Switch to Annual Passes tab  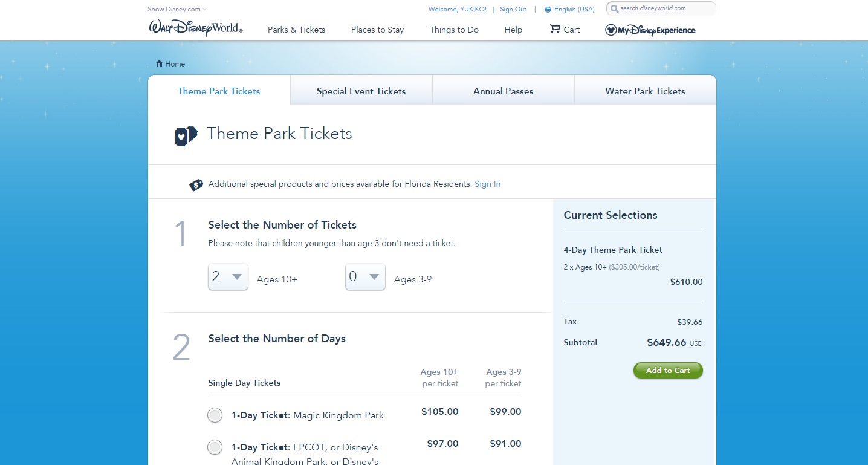(503, 91)
